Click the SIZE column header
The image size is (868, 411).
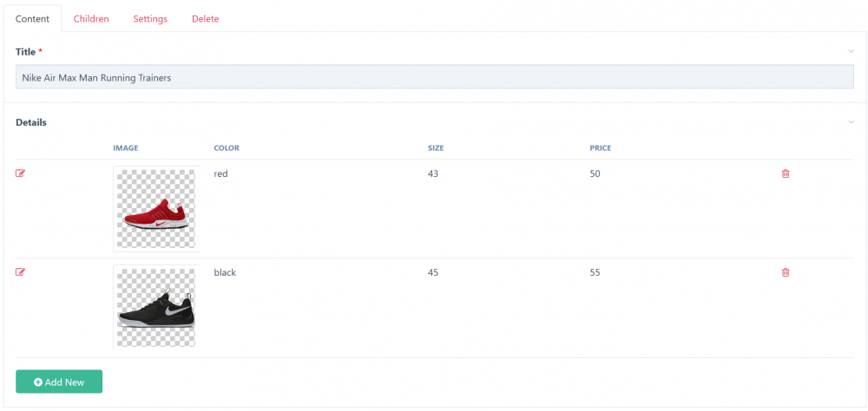coord(436,148)
